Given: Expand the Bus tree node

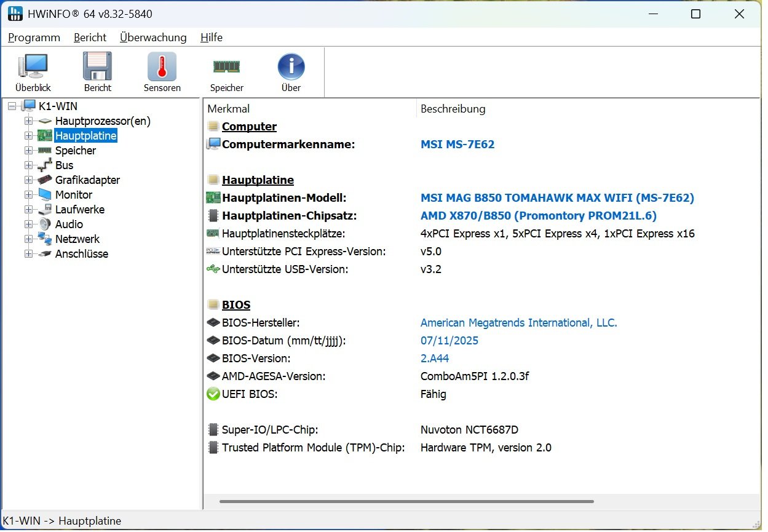Looking at the screenshot, I should (x=28, y=165).
